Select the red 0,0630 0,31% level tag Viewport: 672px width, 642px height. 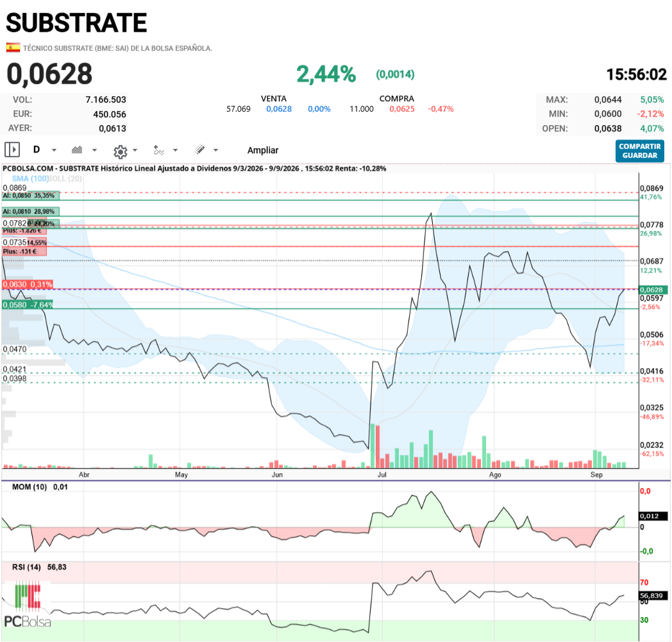(28, 284)
